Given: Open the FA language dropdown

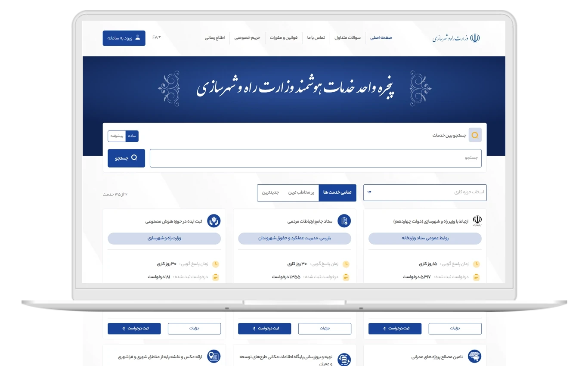Looking at the screenshot, I should pos(156,37).
